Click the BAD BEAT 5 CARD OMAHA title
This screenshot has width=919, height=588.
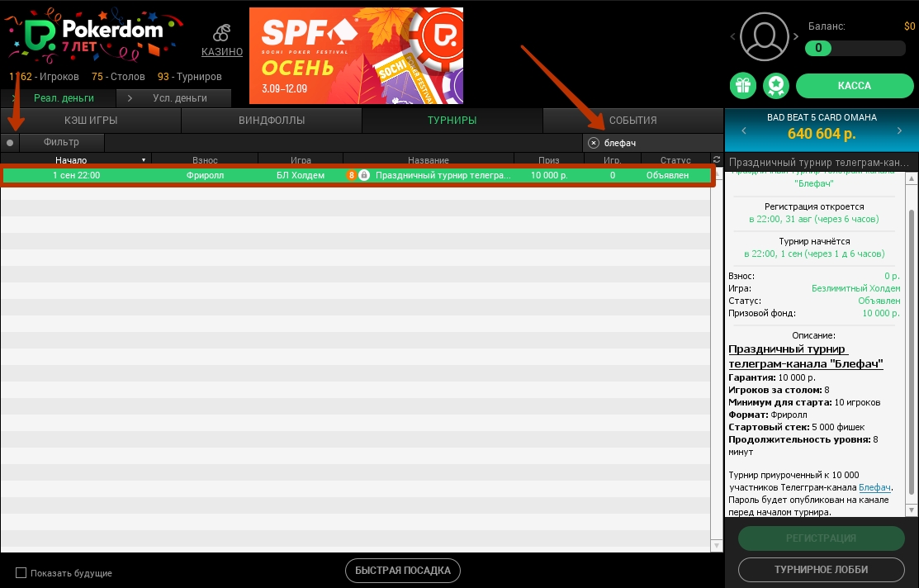click(x=822, y=117)
